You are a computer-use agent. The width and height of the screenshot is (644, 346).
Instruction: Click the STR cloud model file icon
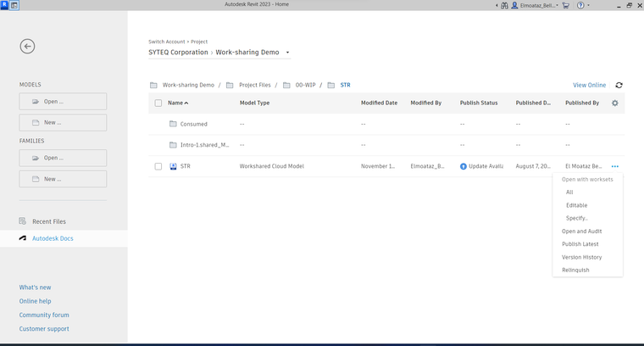(173, 166)
